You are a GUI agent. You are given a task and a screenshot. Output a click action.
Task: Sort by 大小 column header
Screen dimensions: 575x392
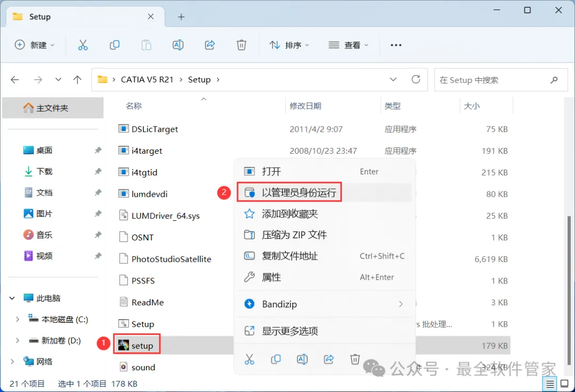pyautogui.click(x=472, y=106)
